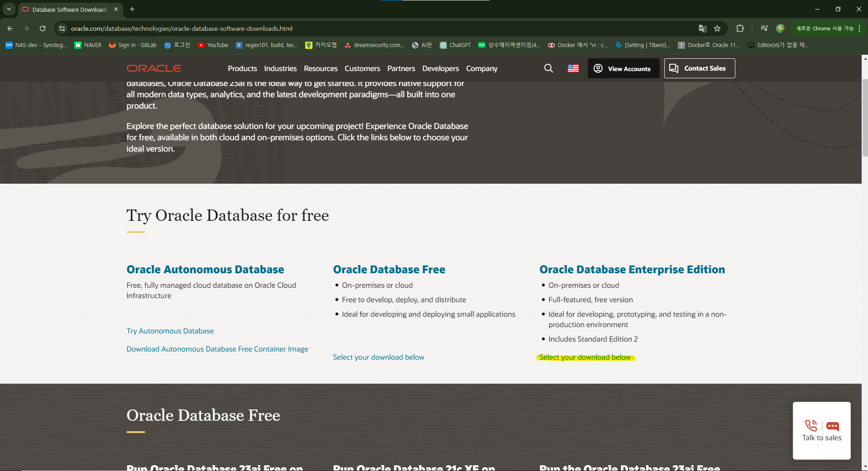
Task: Open Oracle Database Enterprise Edition heading link
Action: tap(632, 270)
